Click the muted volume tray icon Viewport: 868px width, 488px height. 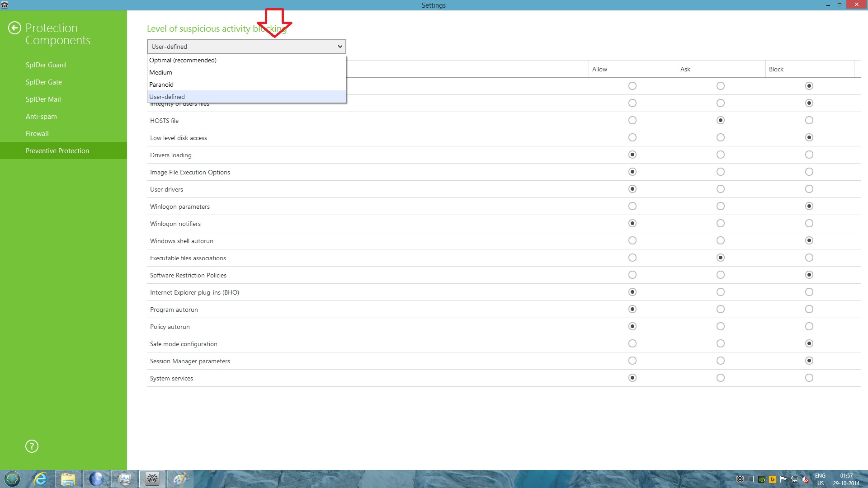(805, 479)
